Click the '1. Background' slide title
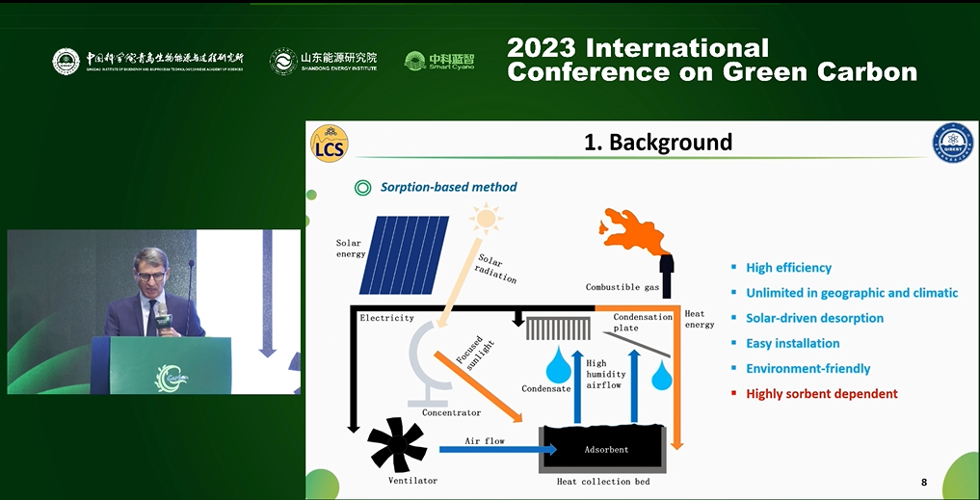The image size is (980, 500). (x=657, y=142)
